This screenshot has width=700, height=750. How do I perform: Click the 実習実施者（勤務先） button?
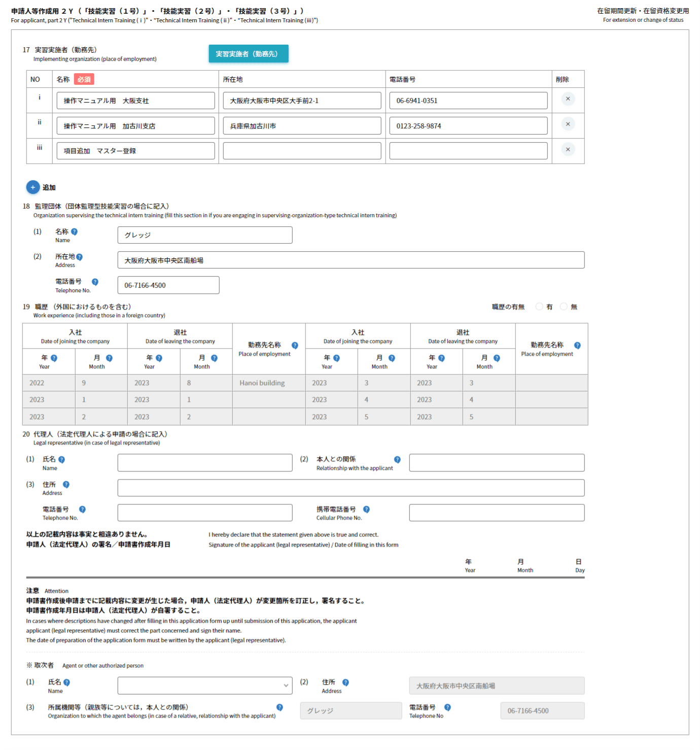[248, 54]
